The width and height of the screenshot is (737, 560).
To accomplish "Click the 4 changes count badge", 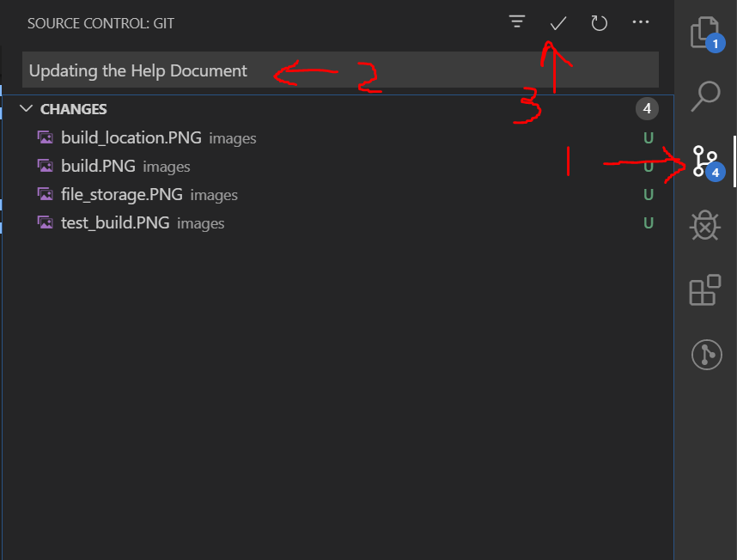I will pyautogui.click(x=647, y=108).
